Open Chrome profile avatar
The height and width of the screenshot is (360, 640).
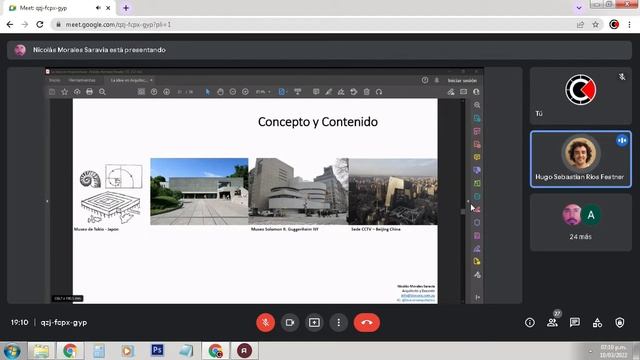(614, 24)
